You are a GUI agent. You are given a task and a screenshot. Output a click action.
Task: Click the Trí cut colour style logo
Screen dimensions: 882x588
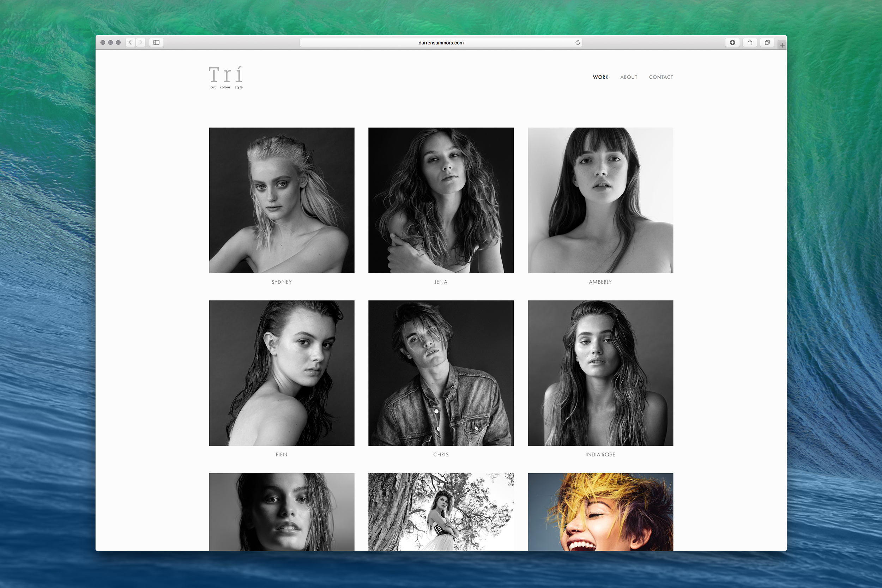point(226,78)
